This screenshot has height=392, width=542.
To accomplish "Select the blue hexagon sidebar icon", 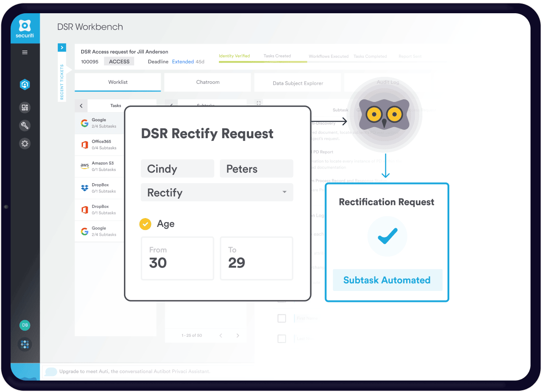I will 25,85.
